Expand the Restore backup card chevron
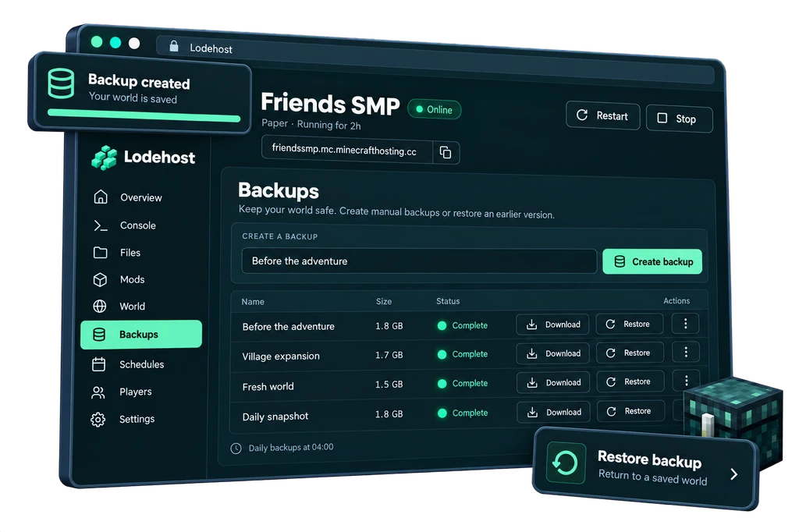The image size is (799, 532). pyautogui.click(x=733, y=474)
